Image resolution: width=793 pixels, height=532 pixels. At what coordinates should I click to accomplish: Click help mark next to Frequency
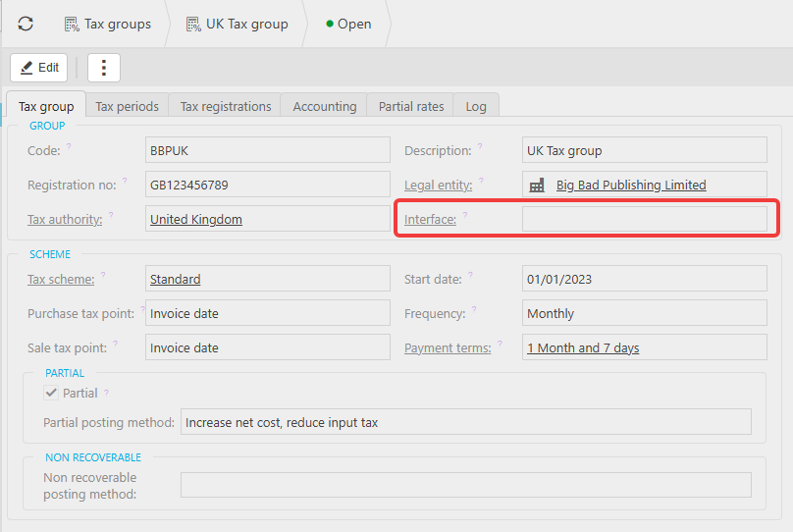click(x=474, y=308)
